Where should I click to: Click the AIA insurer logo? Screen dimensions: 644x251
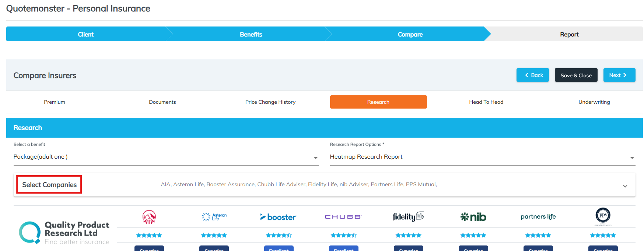149,217
